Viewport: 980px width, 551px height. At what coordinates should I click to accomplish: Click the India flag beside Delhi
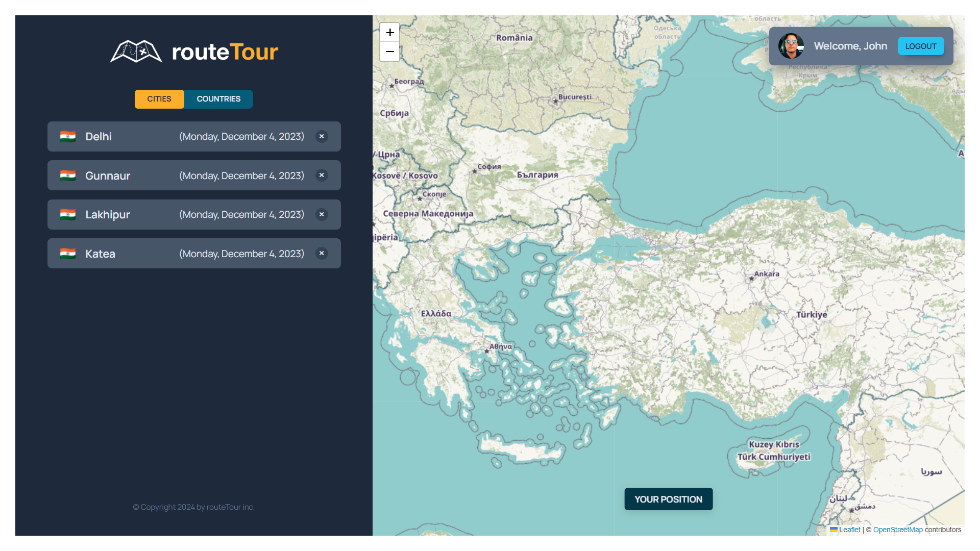pos(68,136)
